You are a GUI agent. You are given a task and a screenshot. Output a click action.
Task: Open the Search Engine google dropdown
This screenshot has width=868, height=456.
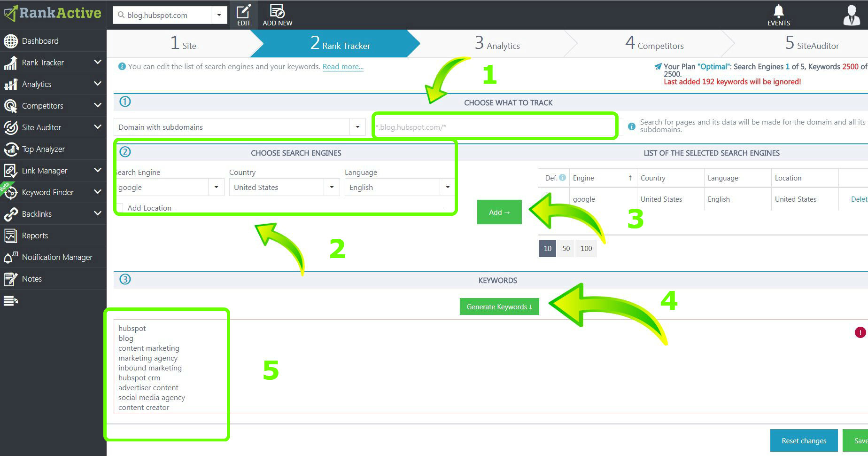216,187
